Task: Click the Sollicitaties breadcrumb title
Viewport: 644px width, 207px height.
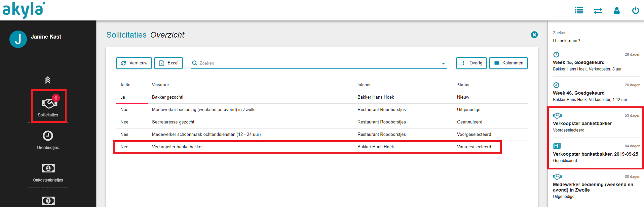Action: [126, 35]
